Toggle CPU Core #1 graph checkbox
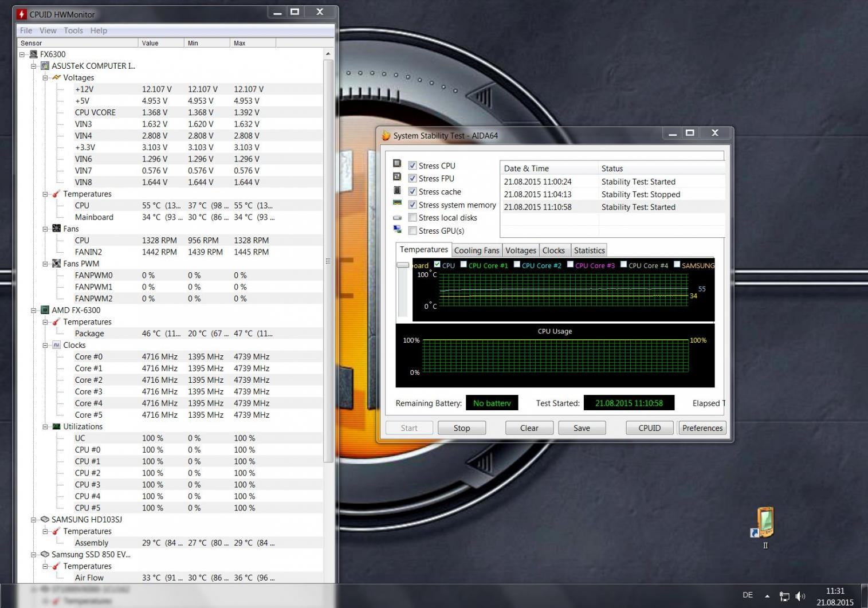The image size is (868, 608). [464, 265]
